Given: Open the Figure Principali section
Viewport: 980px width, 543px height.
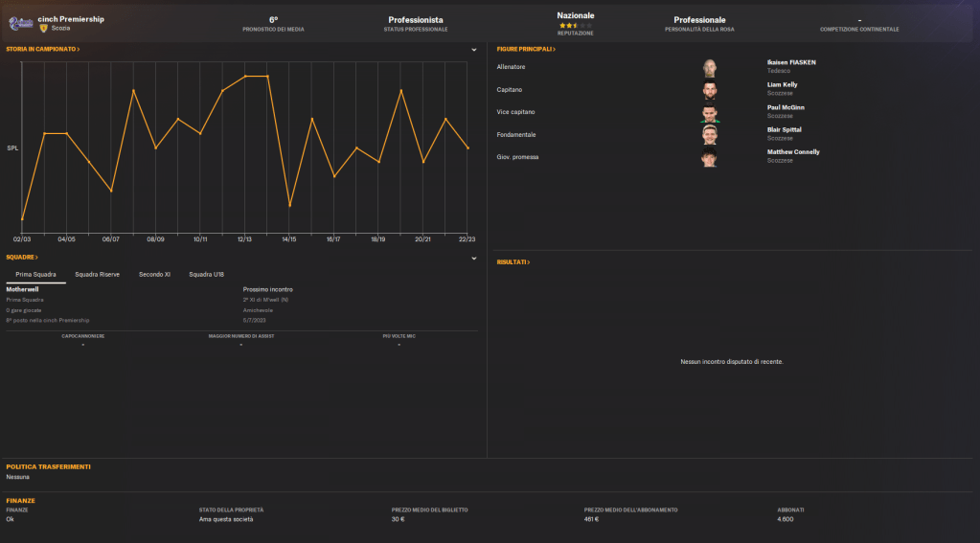Looking at the screenshot, I should point(526,49).
